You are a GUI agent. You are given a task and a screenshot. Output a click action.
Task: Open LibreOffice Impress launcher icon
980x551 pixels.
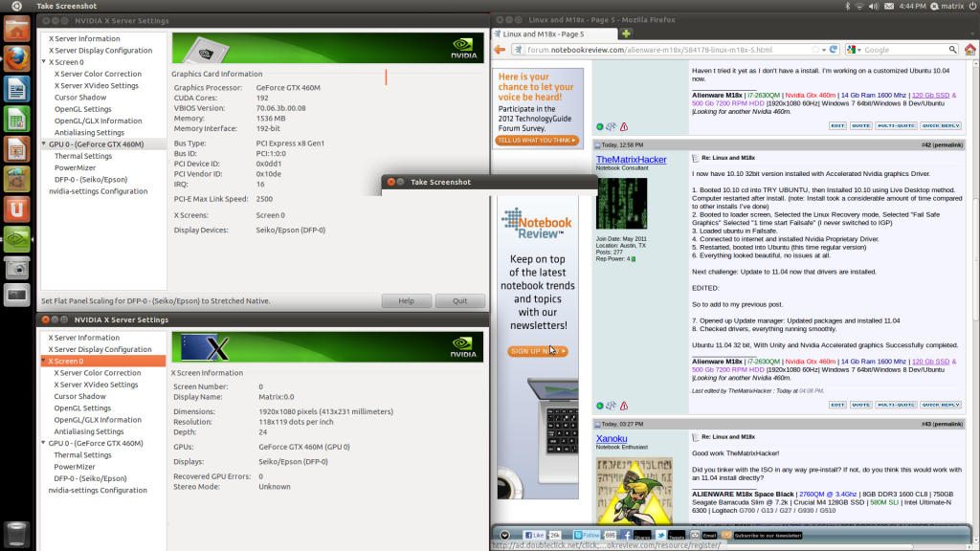tap(17, 148)
